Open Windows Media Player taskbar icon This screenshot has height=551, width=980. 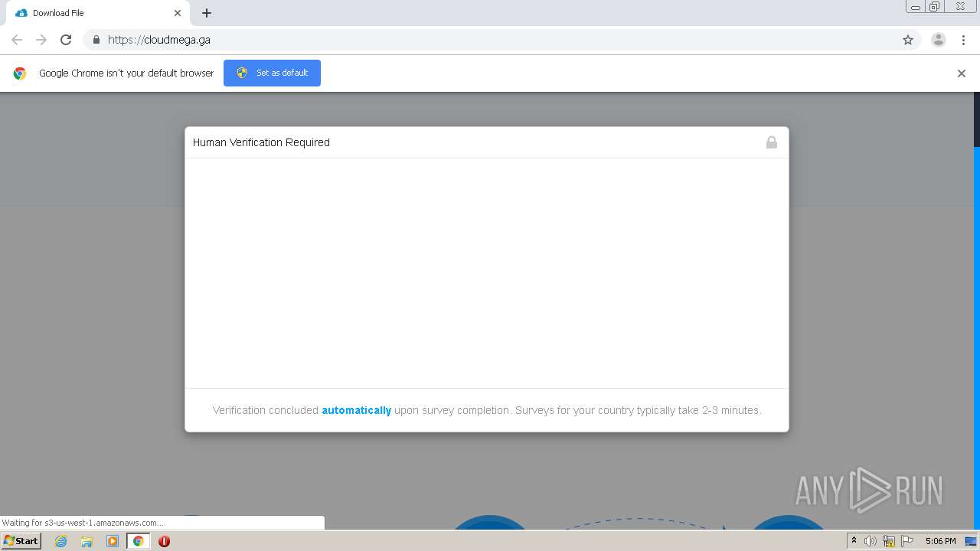(x=113, y=541)
